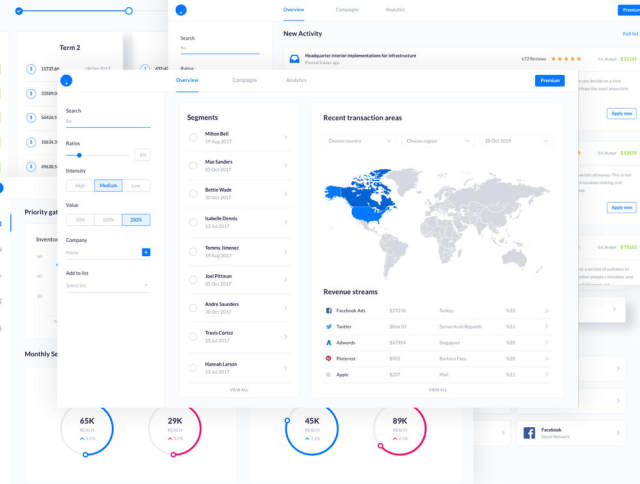Click the blue circle logo in the New Activity window

click(x=181, y=10)
